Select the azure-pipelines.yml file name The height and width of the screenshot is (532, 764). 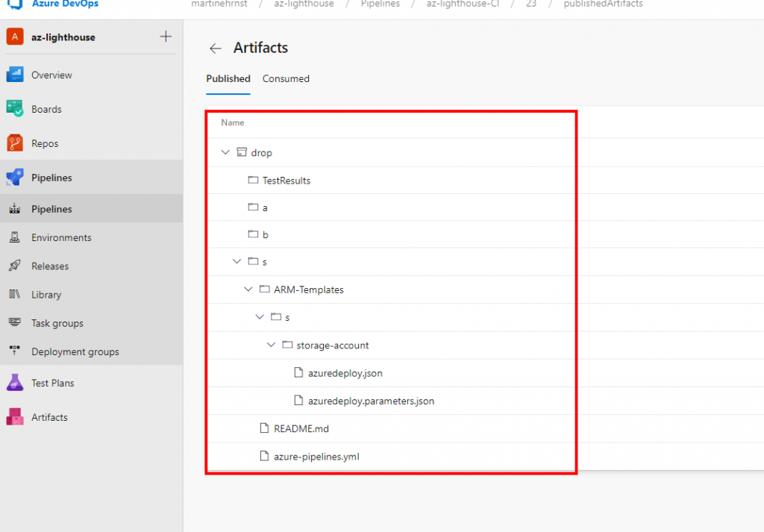click(x=316, y=457)
